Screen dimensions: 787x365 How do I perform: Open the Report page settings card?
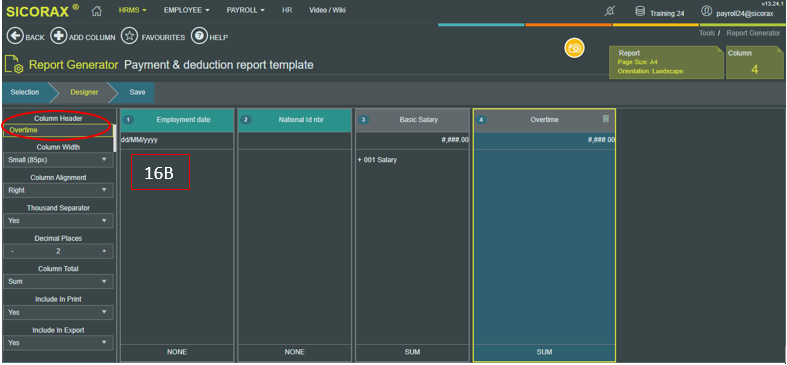pyautogui.click(x=666, y=62)
